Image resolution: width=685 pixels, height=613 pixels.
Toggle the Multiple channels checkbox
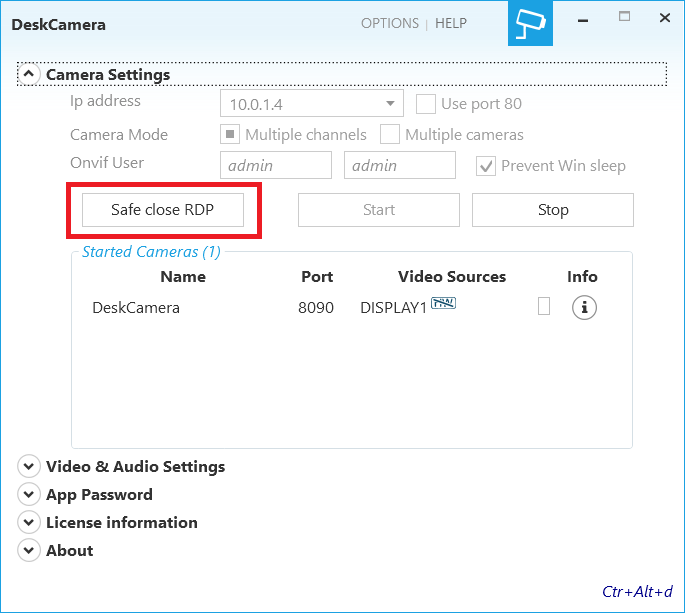pos(229,134)
